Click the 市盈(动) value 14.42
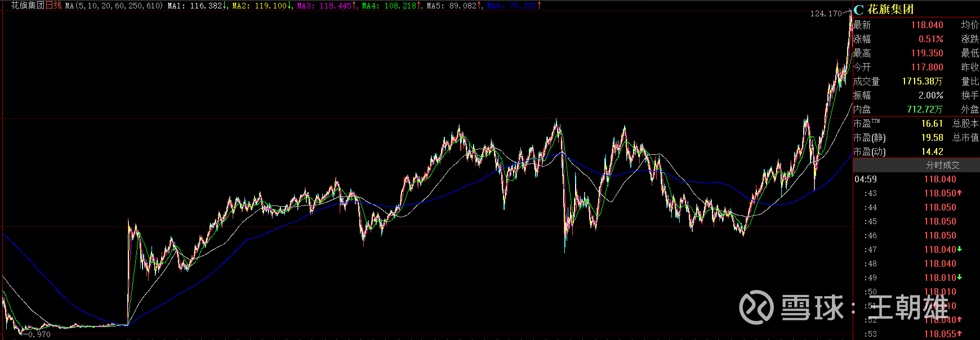Viewport: 980px width, 340px height. click(x=932, y=152)
